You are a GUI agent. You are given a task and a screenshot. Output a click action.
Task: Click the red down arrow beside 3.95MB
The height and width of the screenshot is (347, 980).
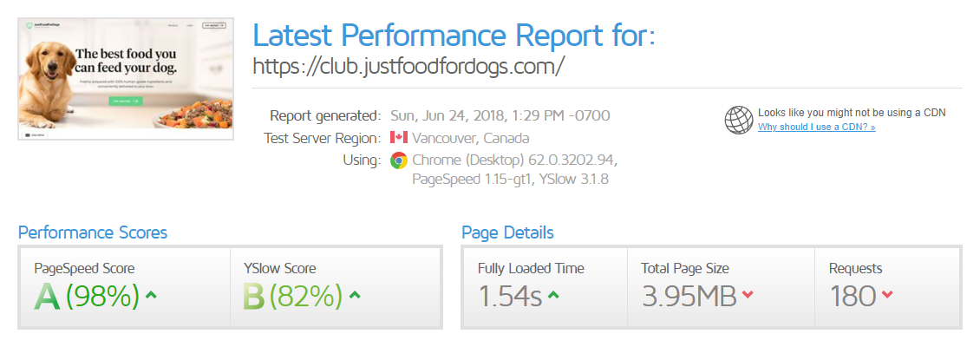pyautogui.click(x=748, y=295)
